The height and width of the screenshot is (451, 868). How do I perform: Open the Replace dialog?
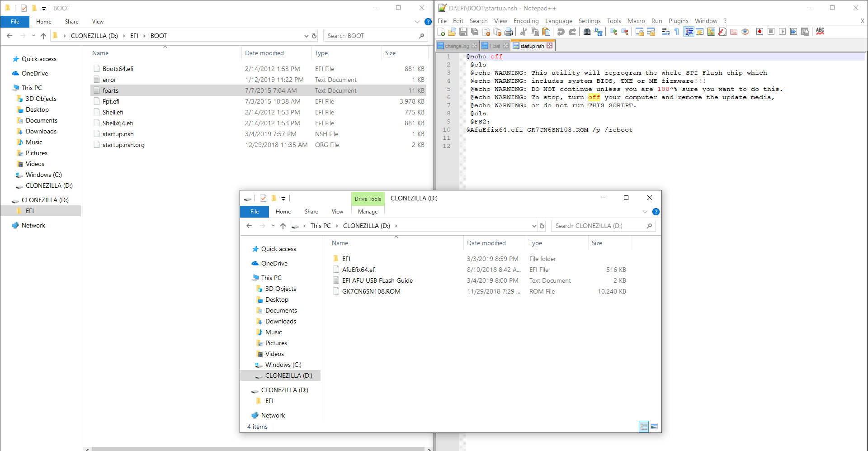click(x=598, y=32)
